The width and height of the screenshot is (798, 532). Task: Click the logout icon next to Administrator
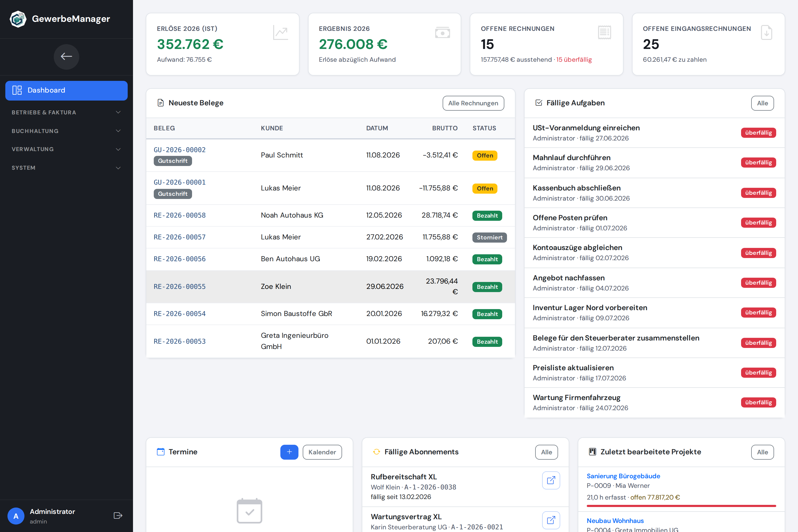(118, 516)
